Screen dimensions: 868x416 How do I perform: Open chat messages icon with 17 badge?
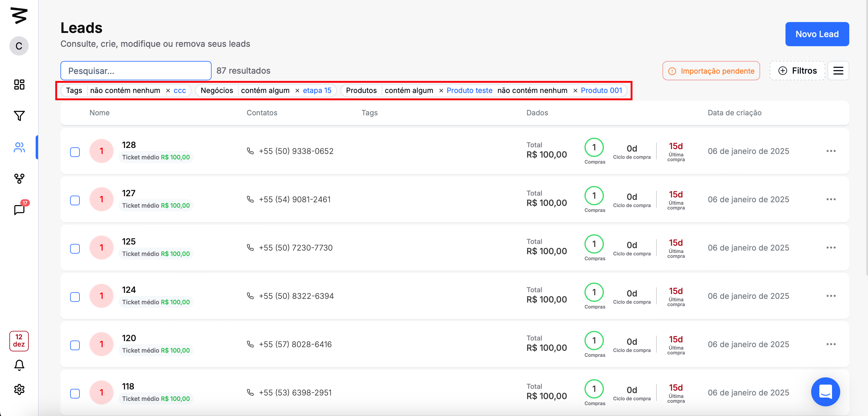(19, 209)
